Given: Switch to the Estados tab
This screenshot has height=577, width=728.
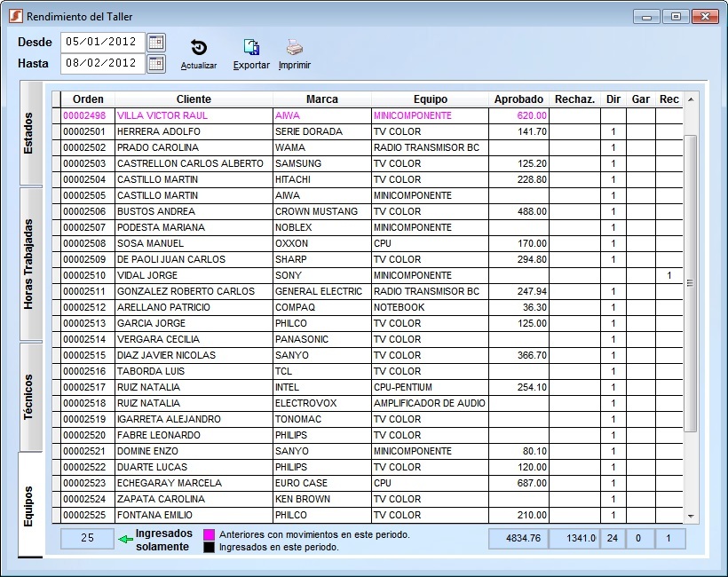Looking at the screenshot, I should tap(30, 133).
